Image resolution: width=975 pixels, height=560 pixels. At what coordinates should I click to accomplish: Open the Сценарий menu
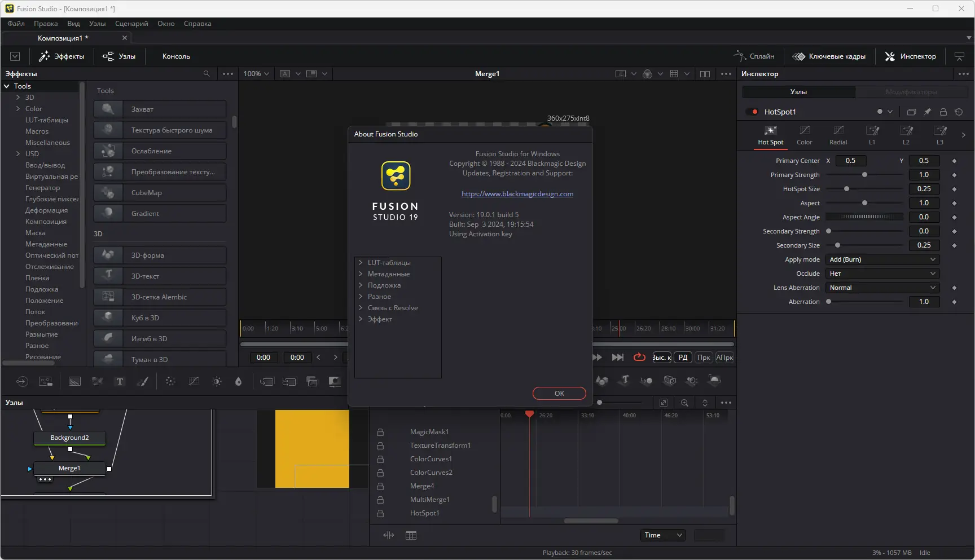131,24
